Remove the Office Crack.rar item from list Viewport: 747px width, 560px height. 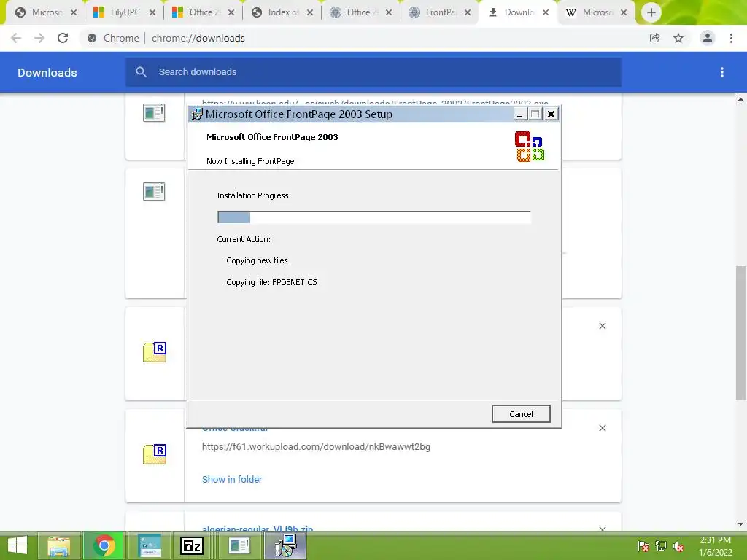(x=602, y=428)
